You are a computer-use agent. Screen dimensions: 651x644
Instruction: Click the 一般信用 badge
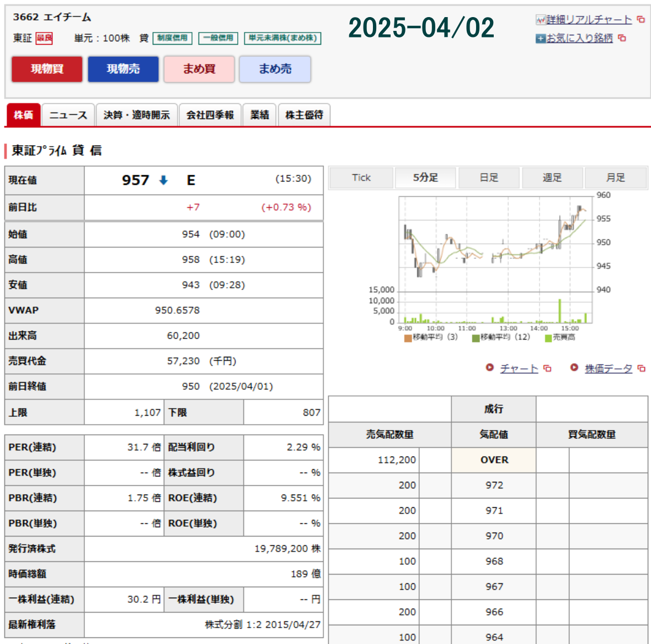(x=218, y=38)
